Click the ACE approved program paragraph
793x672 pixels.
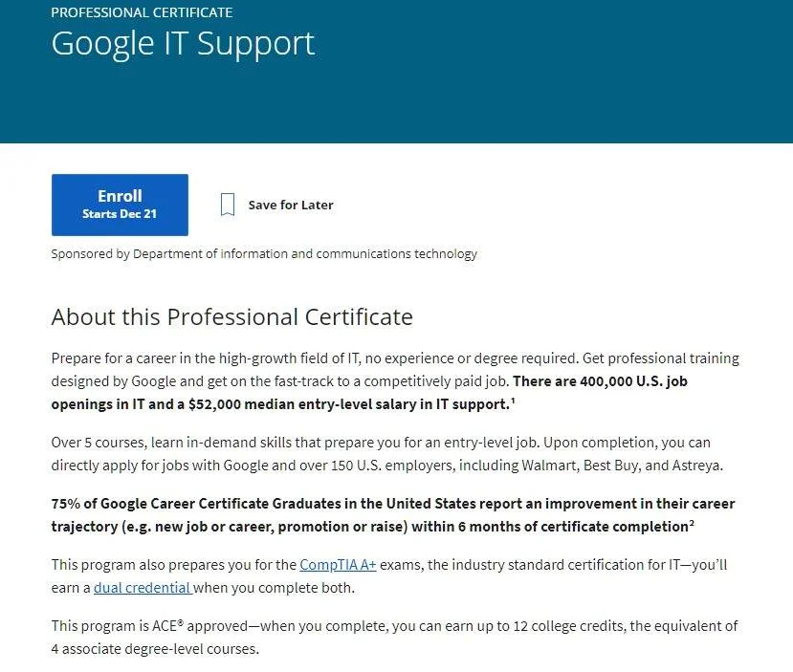[394, 638]
